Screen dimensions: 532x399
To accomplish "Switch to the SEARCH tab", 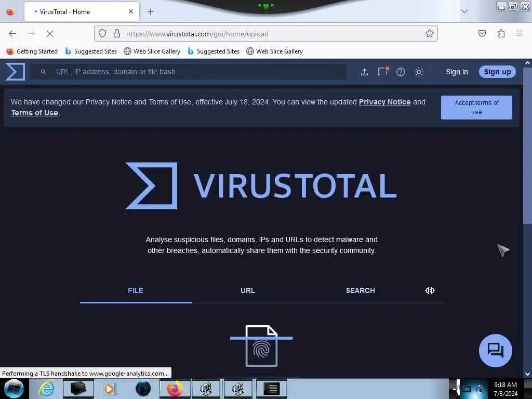I will click(x=361, y=291).
